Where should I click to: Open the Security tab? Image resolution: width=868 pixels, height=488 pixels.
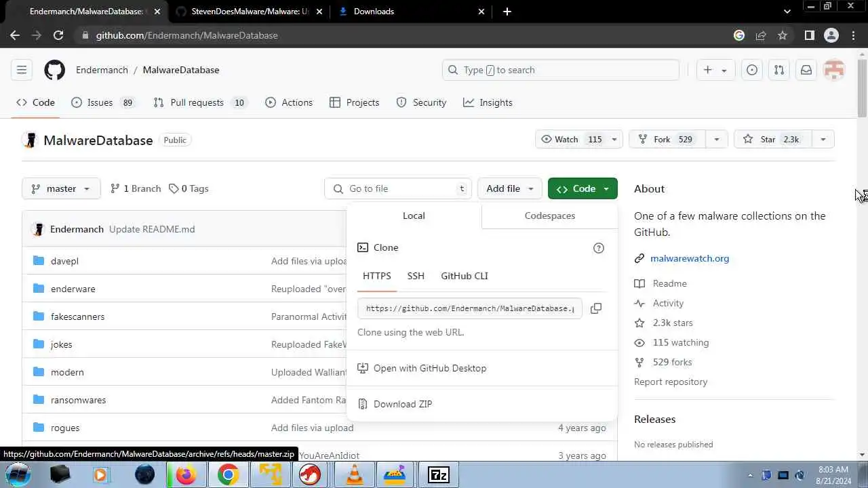(421, 102)
